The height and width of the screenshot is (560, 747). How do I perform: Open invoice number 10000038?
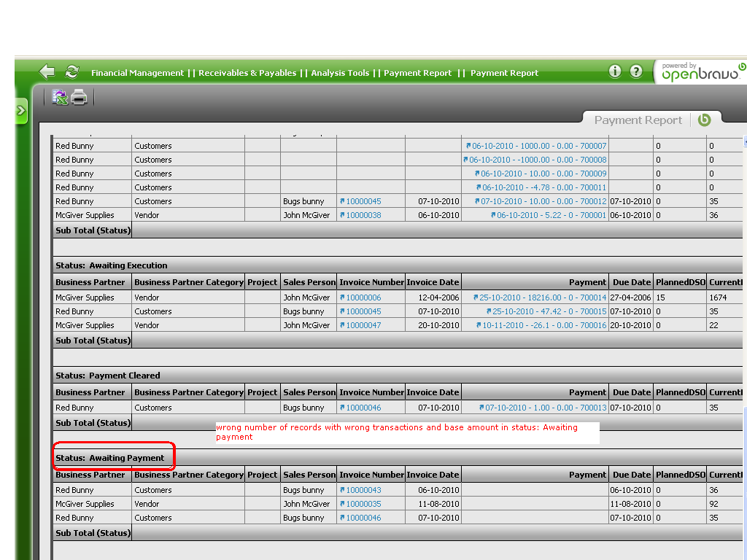[x=363, y=215]
